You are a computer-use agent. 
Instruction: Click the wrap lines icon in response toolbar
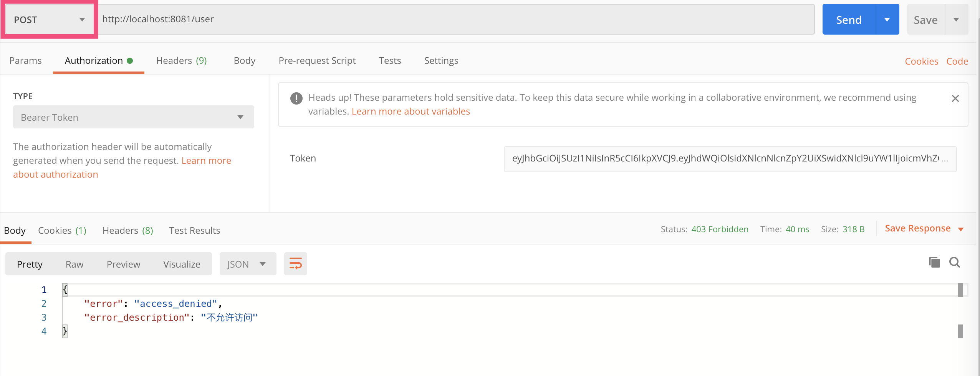295,264
